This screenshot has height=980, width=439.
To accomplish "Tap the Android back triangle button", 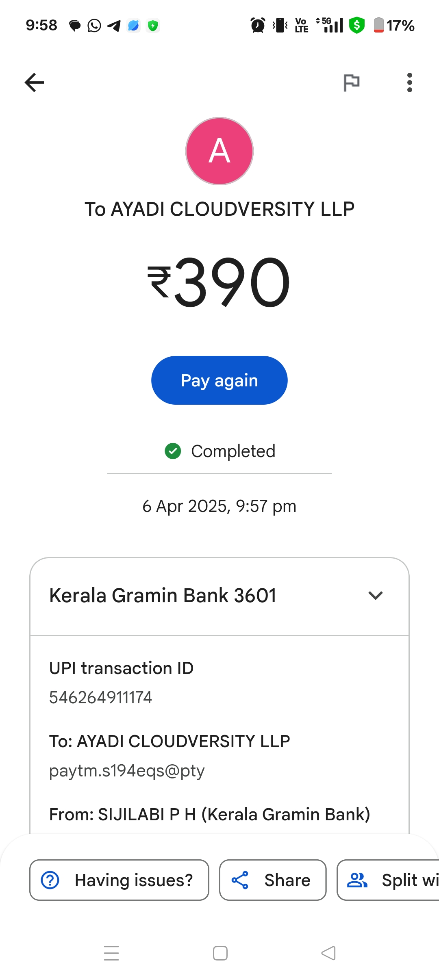I will tap(328, 953).
